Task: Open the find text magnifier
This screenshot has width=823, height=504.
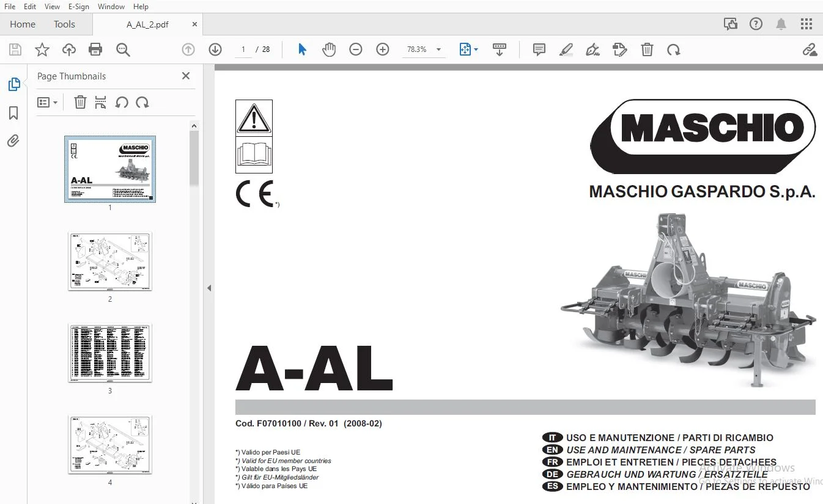Action: [123, 49]
